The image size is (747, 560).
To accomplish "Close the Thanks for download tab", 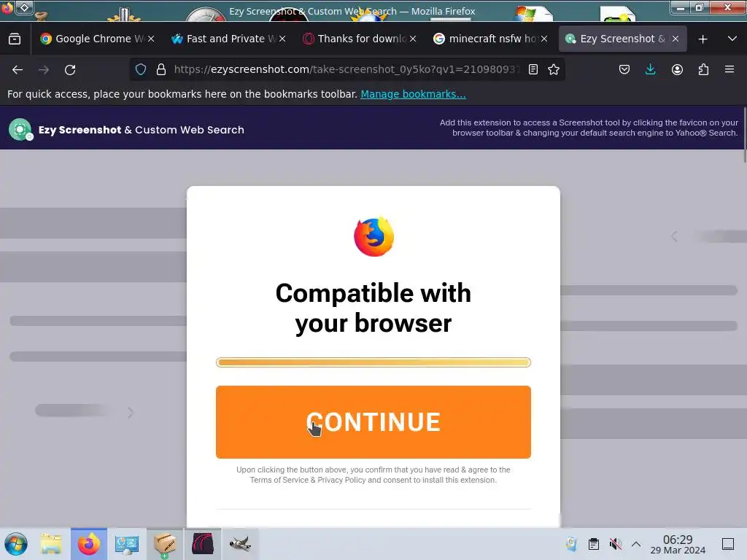I will [413, 39].
